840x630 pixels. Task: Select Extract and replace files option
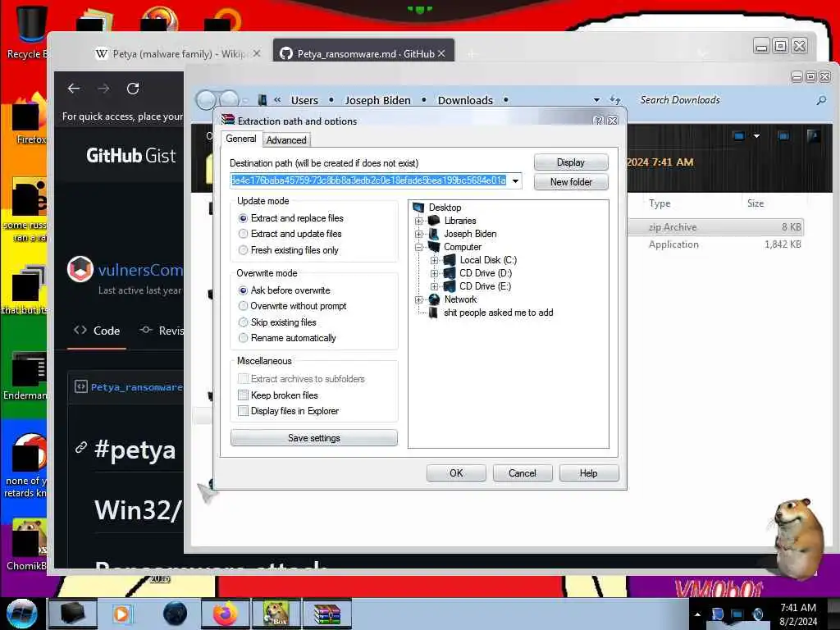tap(243, 218)
